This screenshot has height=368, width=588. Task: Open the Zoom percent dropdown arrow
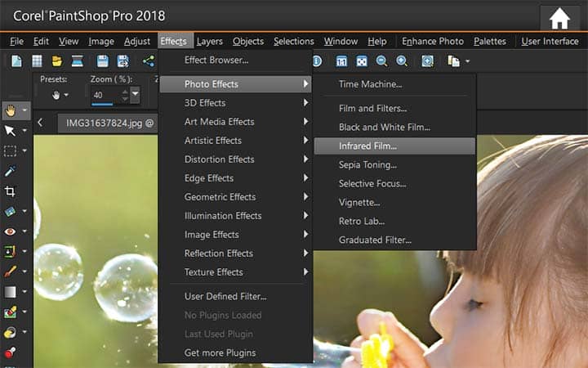click(136, 95)
